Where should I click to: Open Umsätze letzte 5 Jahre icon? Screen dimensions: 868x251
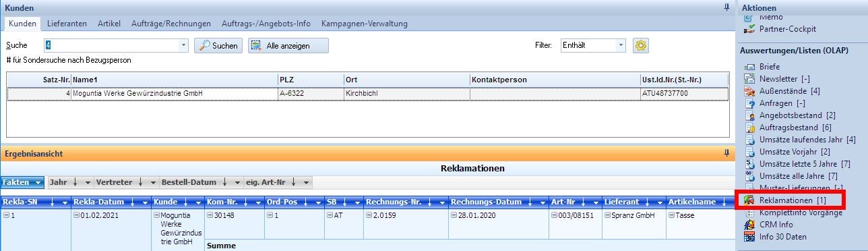tap(748, 164)
